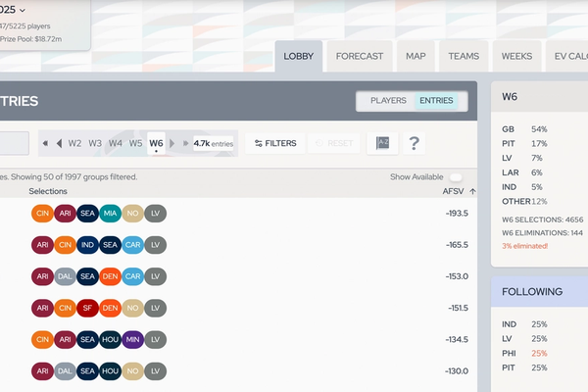Open the TEAMS tab

[x=464, y=56]
